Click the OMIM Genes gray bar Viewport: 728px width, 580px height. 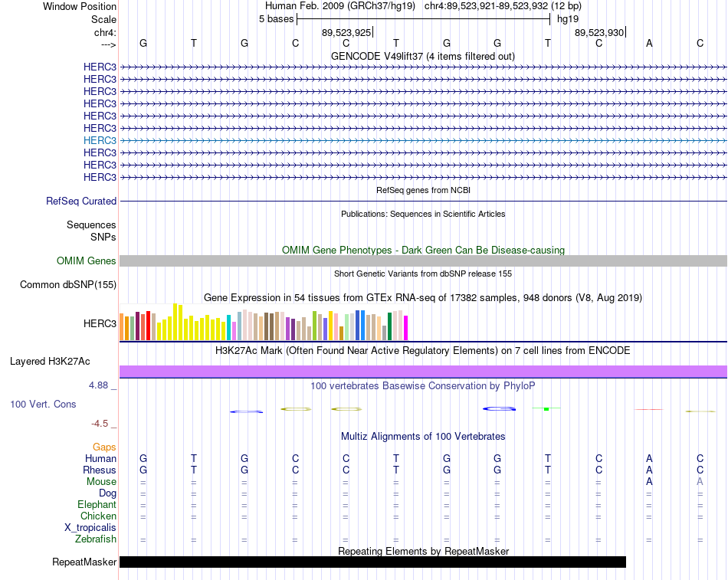click(x=423, y=261)
